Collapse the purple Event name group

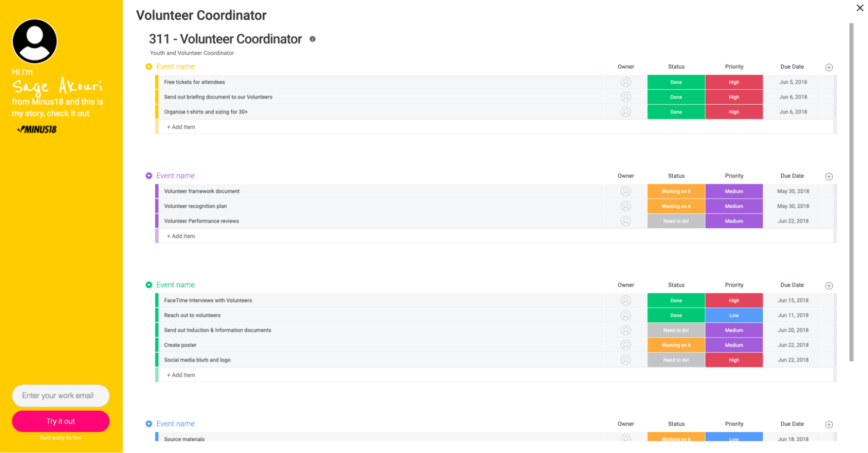[x=149, y=175]
